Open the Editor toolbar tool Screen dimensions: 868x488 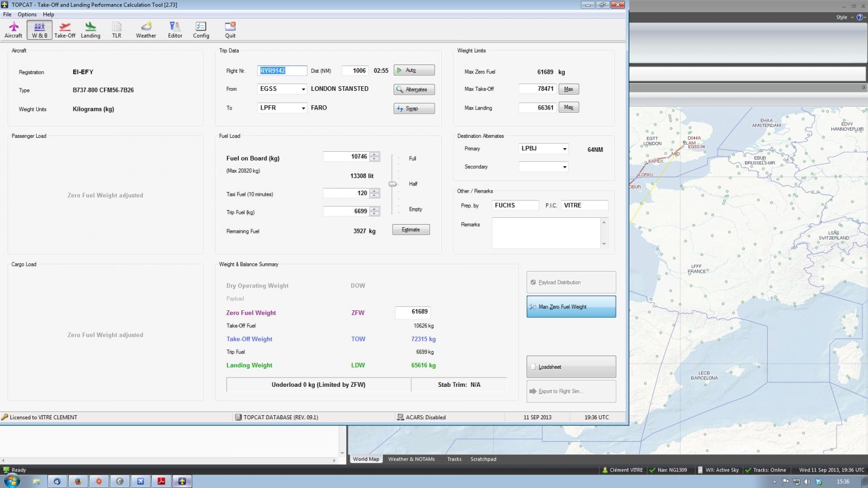point(175,30)
